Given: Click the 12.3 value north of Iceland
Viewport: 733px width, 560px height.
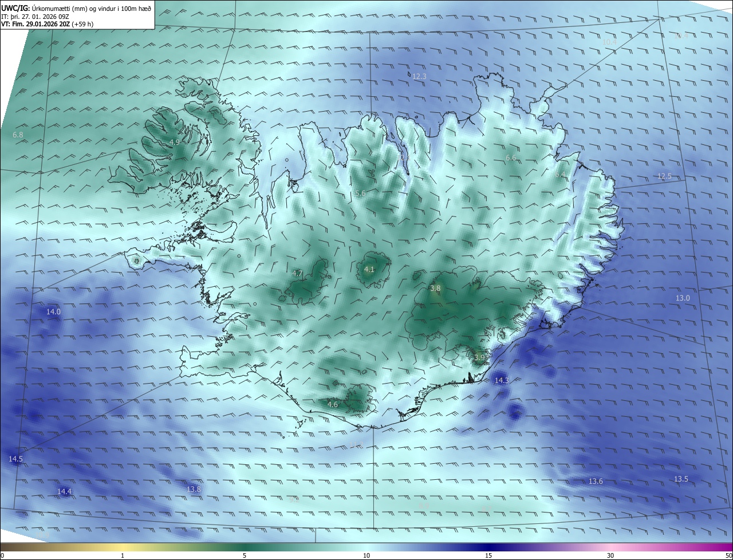Looking at the screenshot, I should [x=419, y=76].
